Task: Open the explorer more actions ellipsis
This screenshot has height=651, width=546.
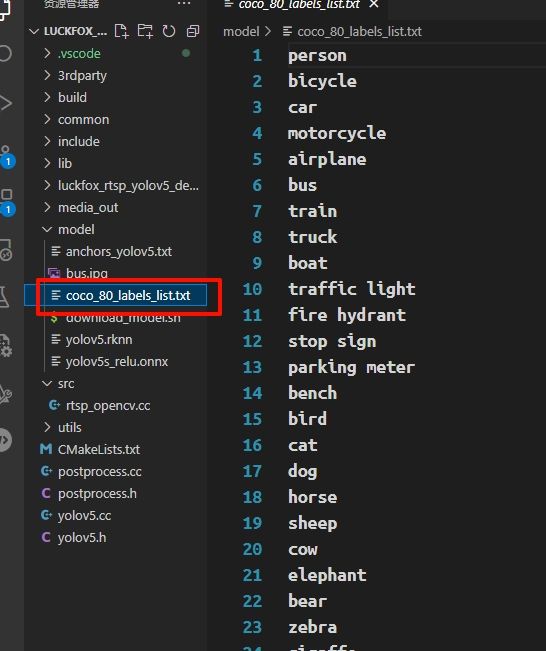Action: tap(184, 4)
